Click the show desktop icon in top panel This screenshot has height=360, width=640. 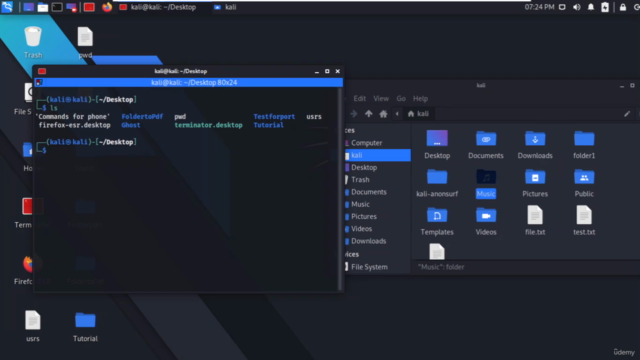28,7
